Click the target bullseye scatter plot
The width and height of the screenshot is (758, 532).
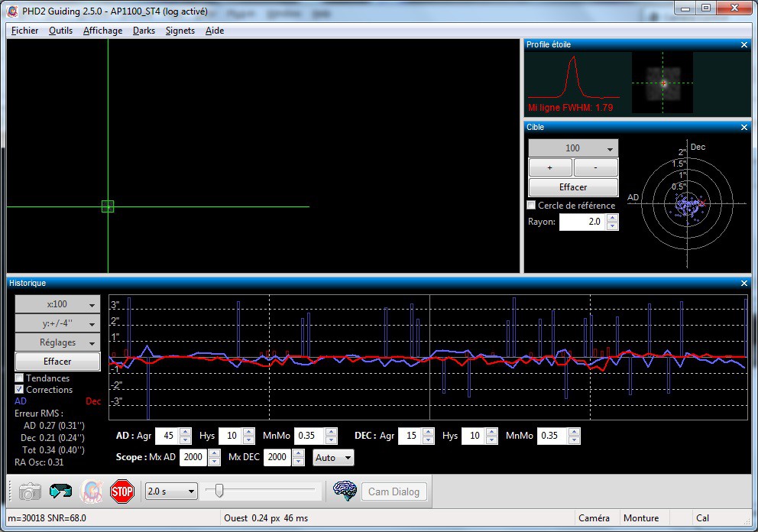pyautogui.click(x=687, y=203)
